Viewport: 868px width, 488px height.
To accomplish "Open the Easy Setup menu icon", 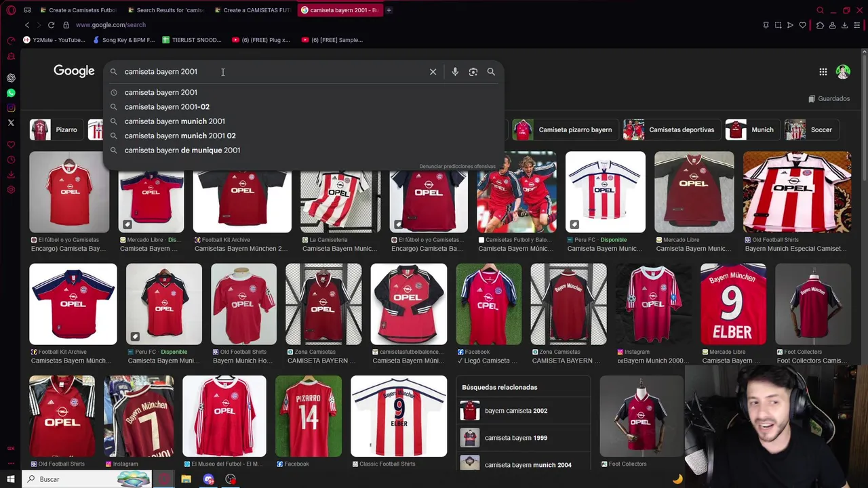I will (857, 25).
